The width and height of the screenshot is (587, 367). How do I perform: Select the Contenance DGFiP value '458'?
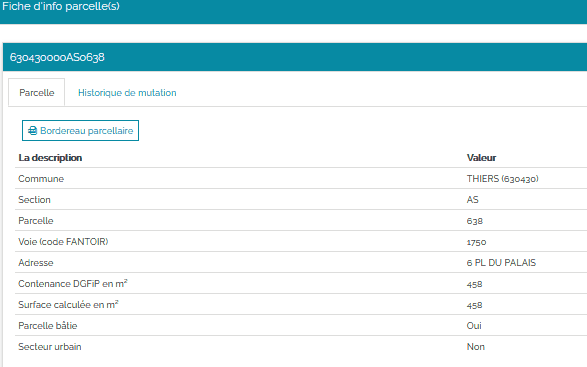474,284
